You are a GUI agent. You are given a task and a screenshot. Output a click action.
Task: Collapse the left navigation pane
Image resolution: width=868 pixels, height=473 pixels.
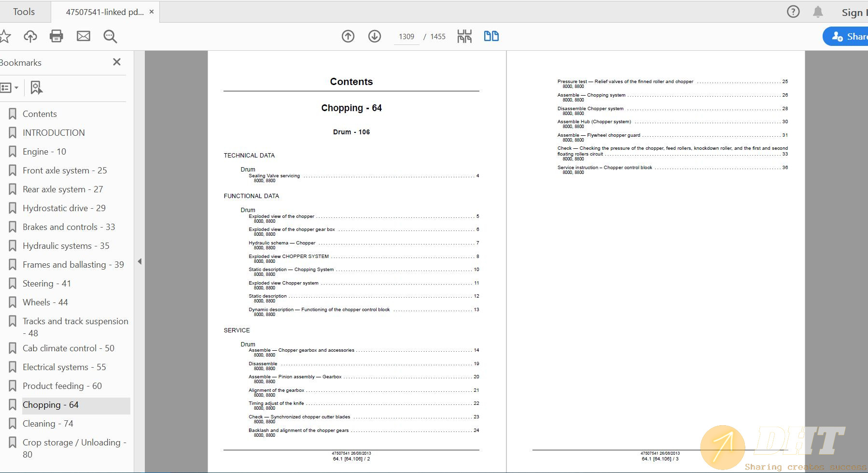[x=140, y=261]
